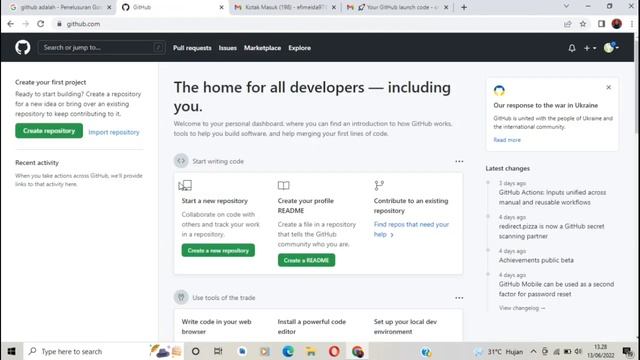Click the browser forward arrow
640x360 pixels.
click(x=25, y=24)
